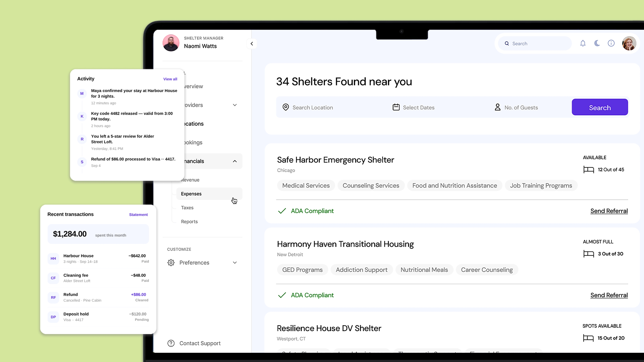Collapse the sidebar with back chevron
Image resolution: width=644 pixels, height=362 pixels.
coord(252,44)
